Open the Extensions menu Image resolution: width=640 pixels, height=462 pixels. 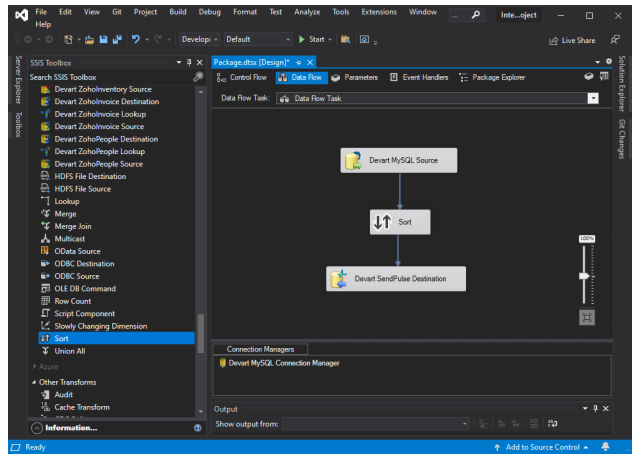pos(379,12)
